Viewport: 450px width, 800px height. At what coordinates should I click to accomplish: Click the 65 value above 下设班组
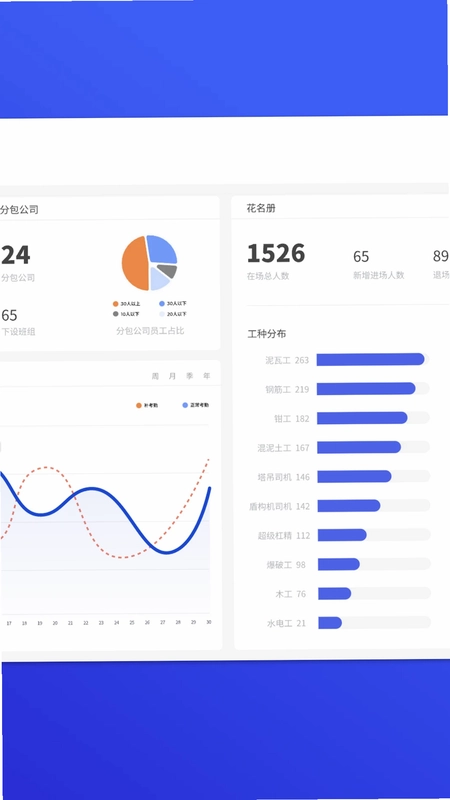[9, 315]
